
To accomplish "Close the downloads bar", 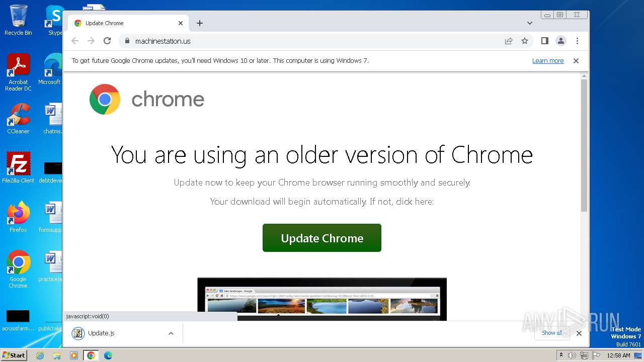I will point(579,333).
